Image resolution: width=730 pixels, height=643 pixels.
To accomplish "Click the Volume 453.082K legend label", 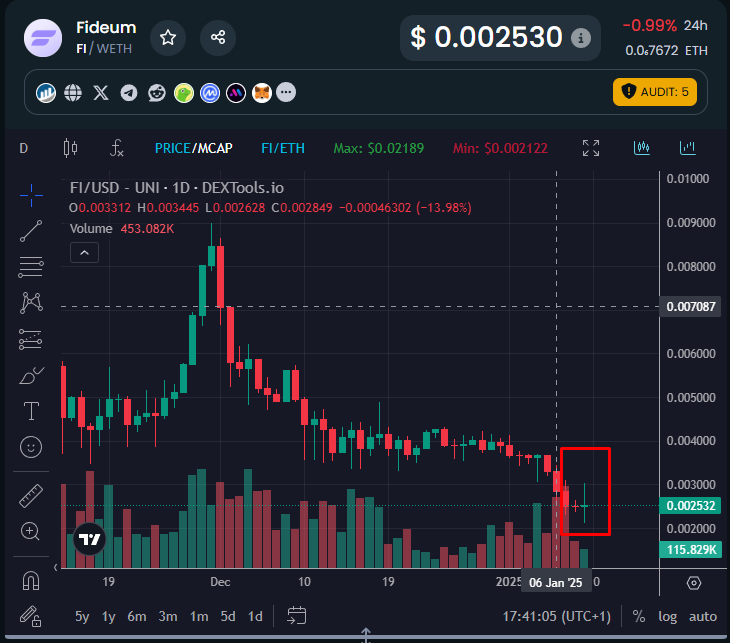I will pos(122,229).
